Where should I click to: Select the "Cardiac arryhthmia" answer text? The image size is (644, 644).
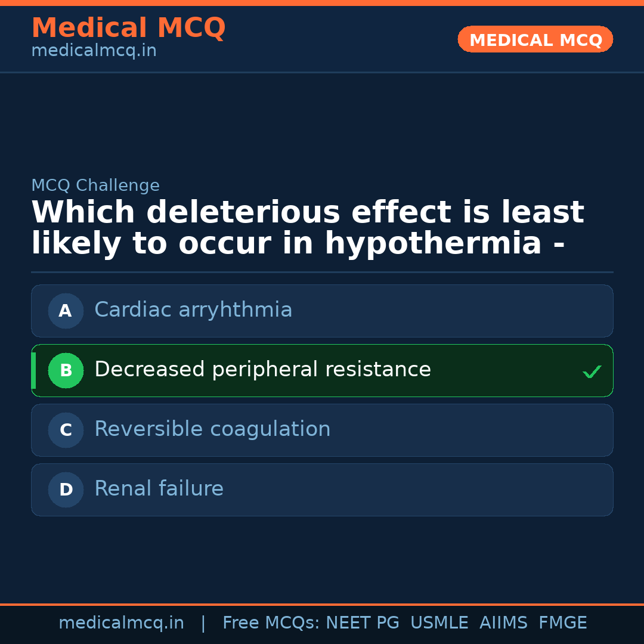[193, 310]
